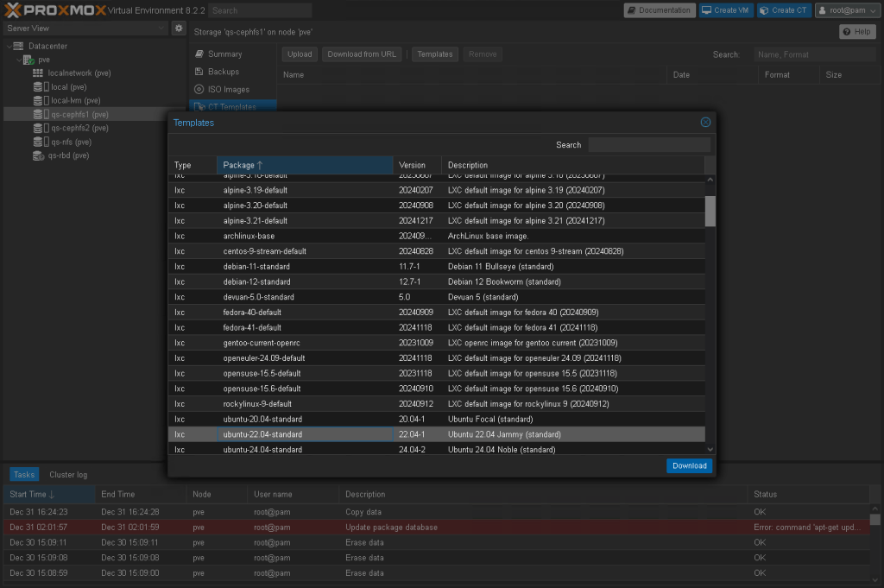The image size is (884, 588).
Task: Open the gear settings next to Server View
Action: coord(179,28)
